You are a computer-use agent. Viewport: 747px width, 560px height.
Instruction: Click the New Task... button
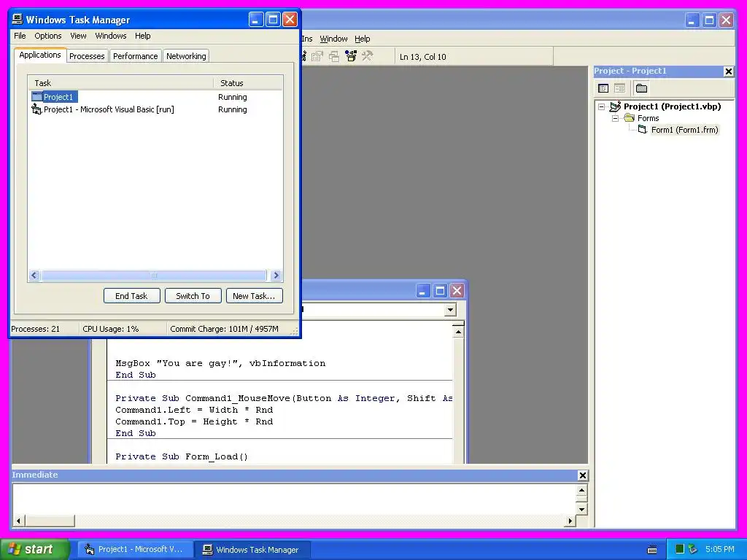(254, 296)
